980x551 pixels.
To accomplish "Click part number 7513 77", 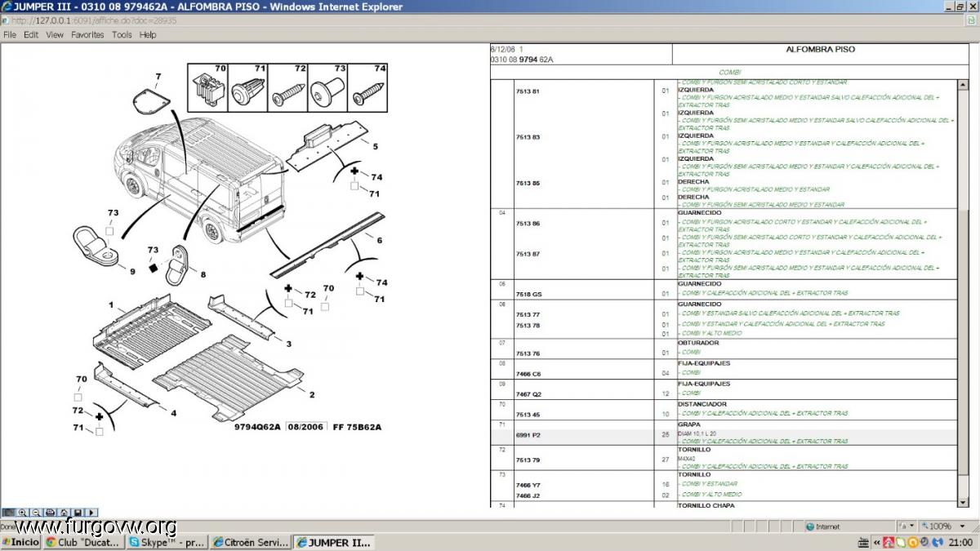I will [x=528, y=314].
